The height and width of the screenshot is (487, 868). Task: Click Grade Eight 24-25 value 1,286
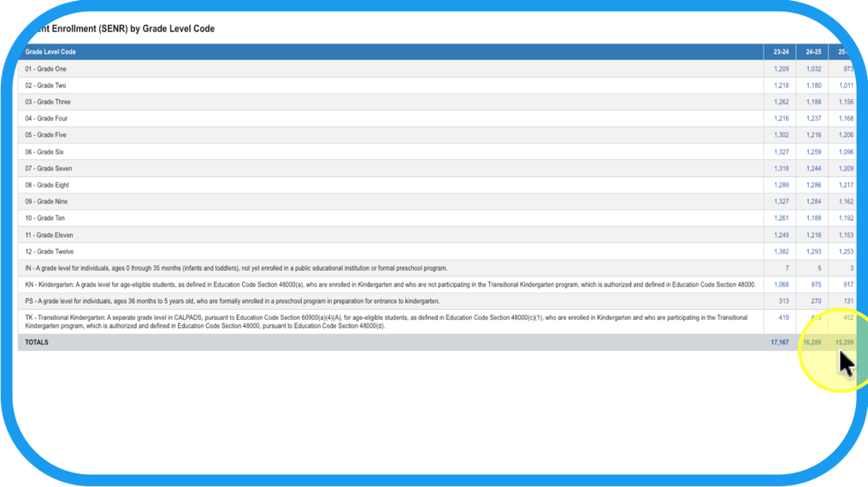813,185
